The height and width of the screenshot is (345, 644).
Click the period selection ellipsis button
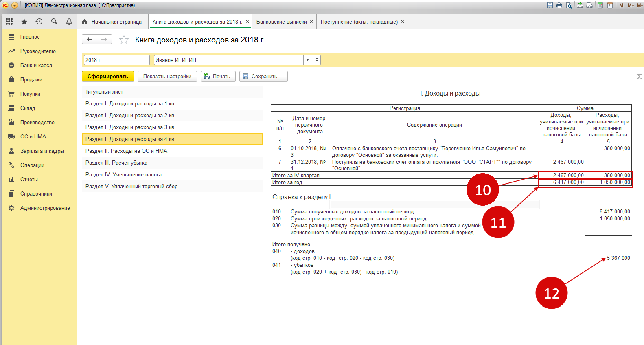click(145, 60)
